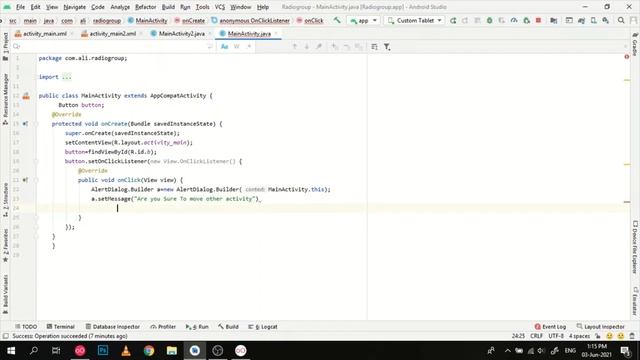Open the Database Inspector panel

pyautogui.click(x=113, y=327)
